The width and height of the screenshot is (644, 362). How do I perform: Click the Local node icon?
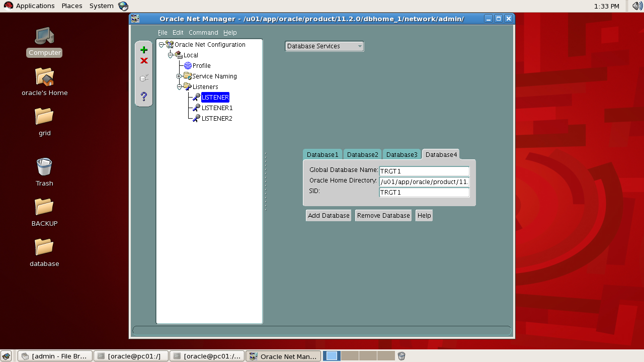coord(179,55)
